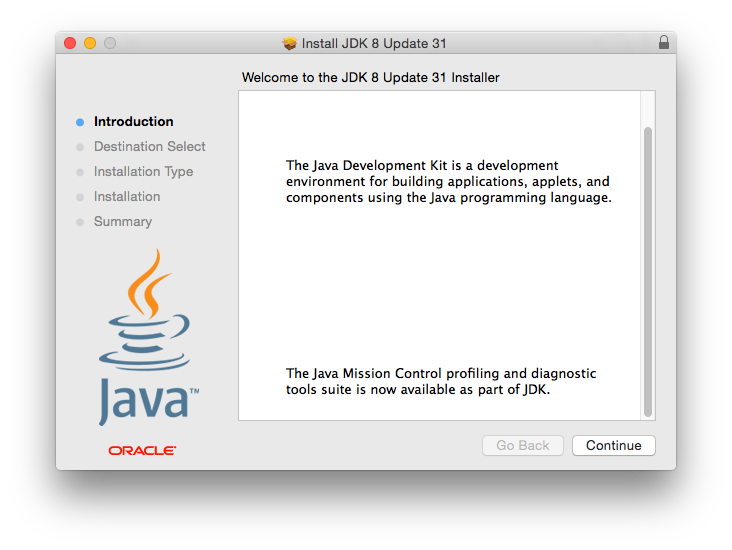
Task: Select the Installation step in sidebar
Action: point(127,197)
